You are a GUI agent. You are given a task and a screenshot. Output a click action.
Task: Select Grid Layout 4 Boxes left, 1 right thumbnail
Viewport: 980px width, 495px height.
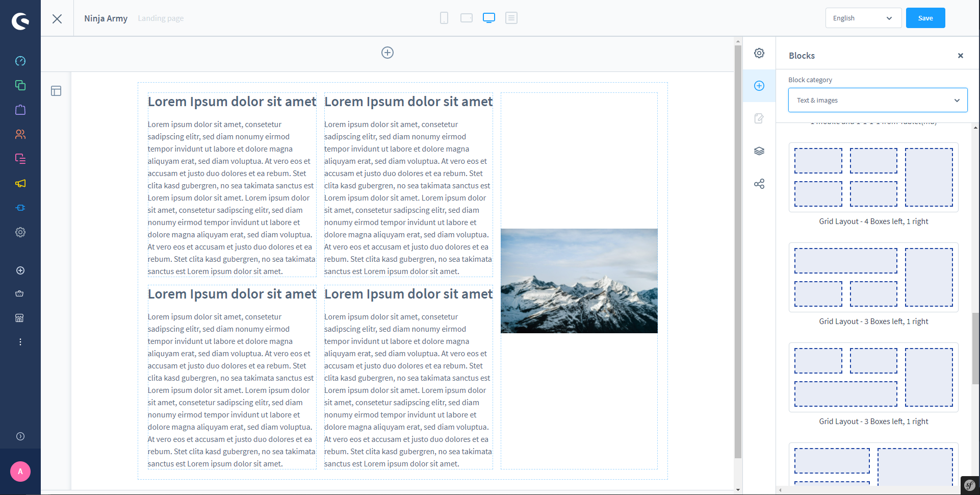(873, 177)
